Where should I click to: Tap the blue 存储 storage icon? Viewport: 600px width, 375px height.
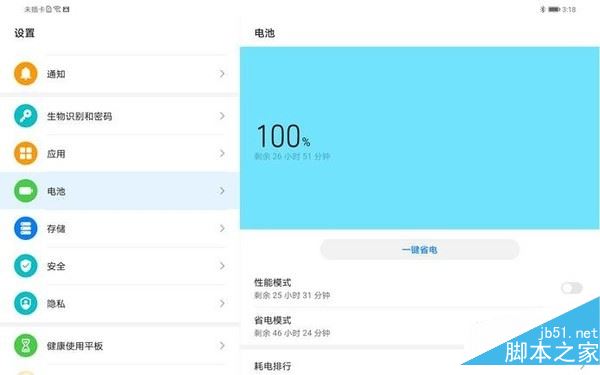[26, 228]
